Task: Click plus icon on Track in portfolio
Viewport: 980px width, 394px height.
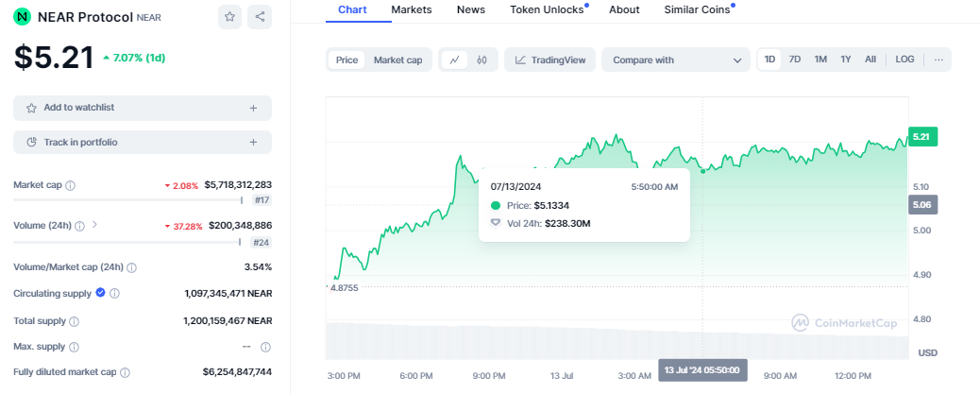Action: [x=253, y=143]
